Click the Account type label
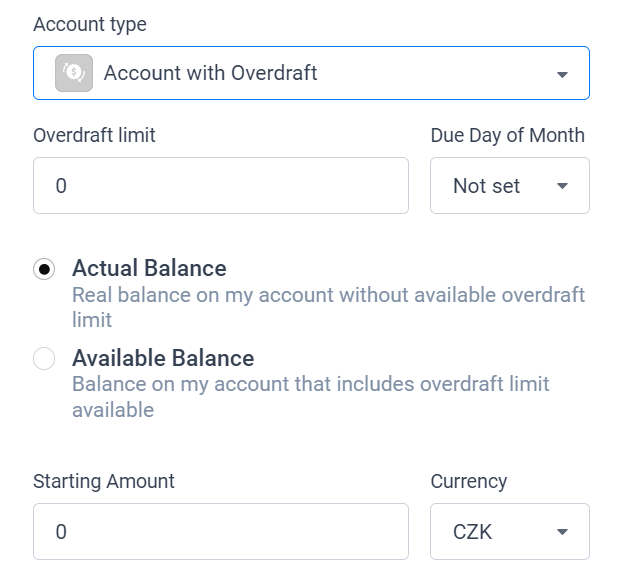This screenshot has height=576, width=636. click(90, 25)
